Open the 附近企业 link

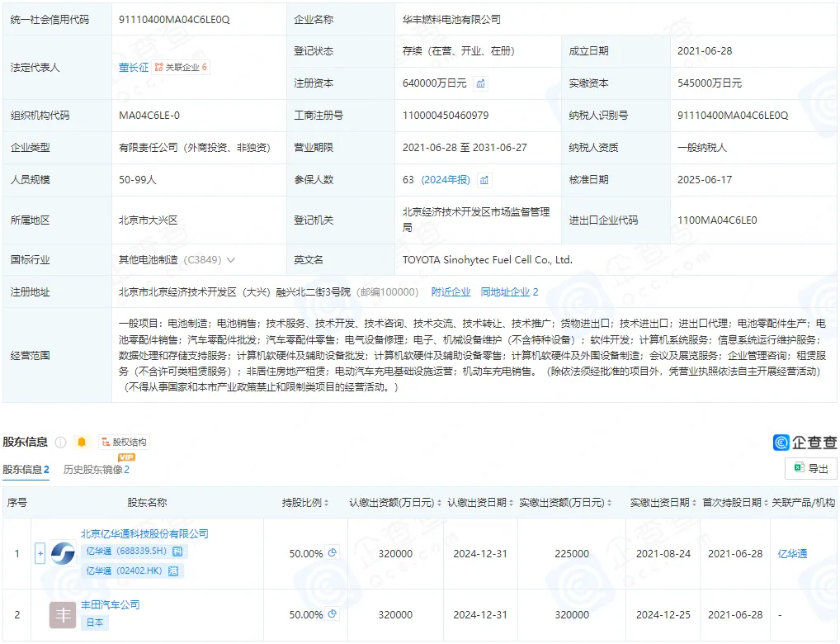click(x=451, y=292)
